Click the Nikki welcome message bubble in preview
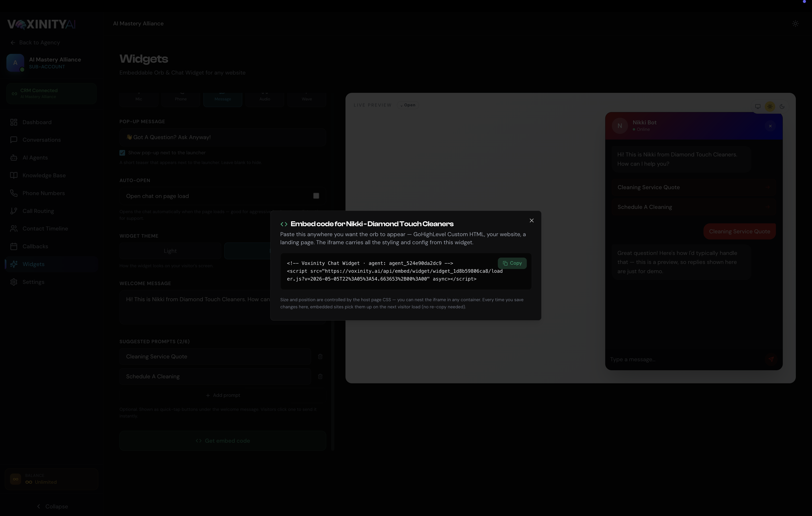Image resolution: width=812 pixels, height=516 pixels. (x=681, y=159)
